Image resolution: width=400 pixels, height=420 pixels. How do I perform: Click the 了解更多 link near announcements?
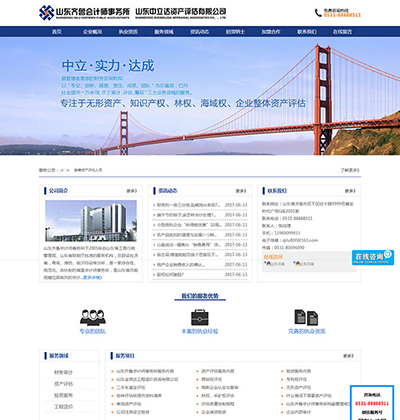[x=350, y=170]
